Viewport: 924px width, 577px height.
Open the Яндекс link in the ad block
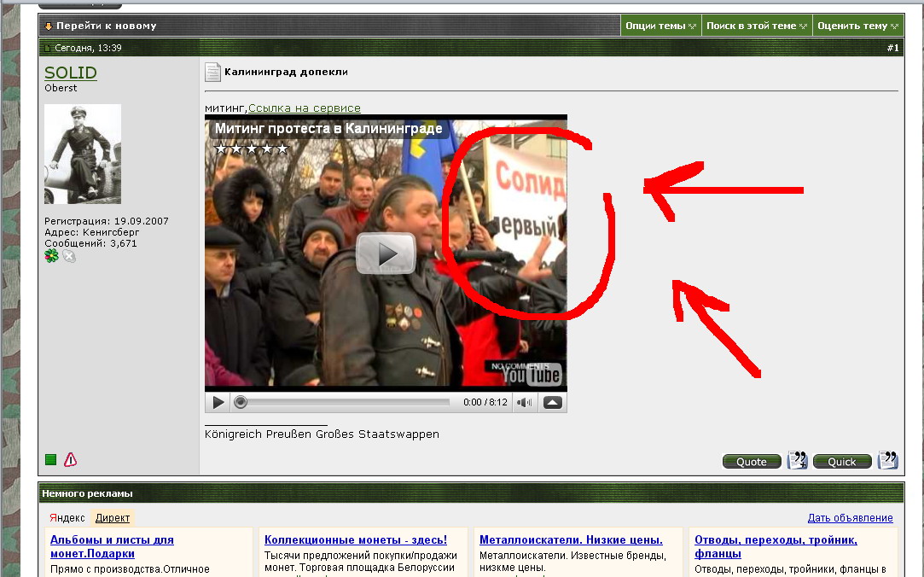[67, 518]
